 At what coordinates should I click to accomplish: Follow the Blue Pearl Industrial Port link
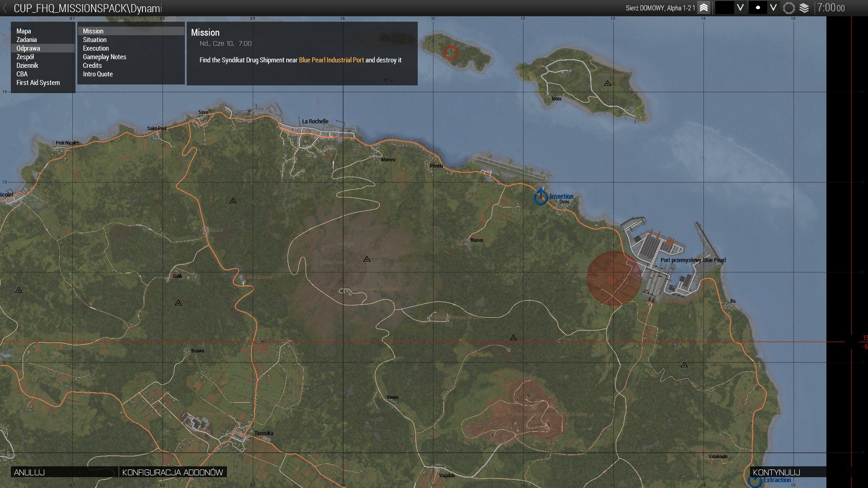pyautogui.click(x=331, y=60)
